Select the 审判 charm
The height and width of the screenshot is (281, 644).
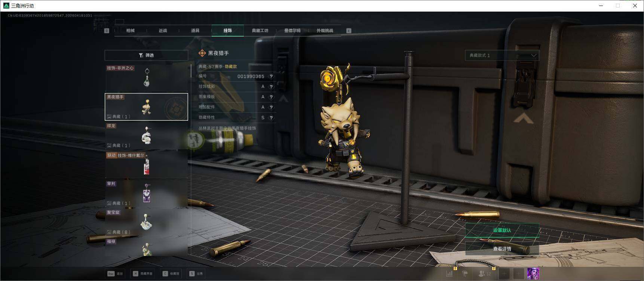146,193
